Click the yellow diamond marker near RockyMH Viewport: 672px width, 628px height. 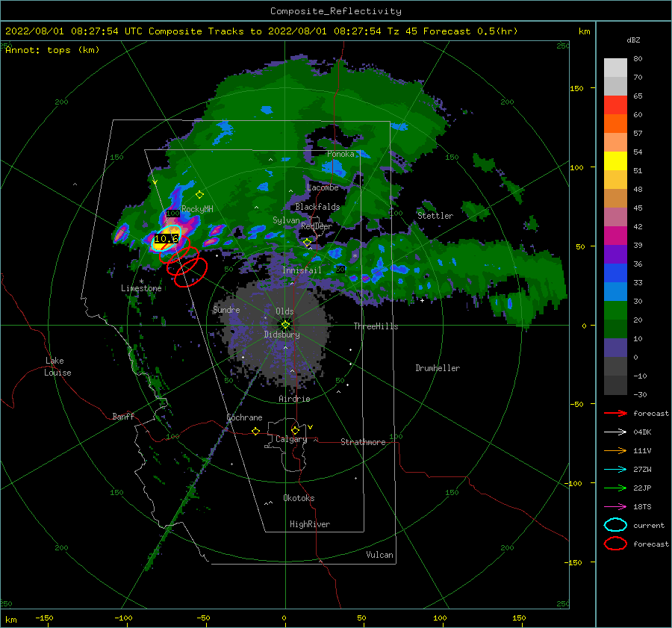click(x=199, y=195)
